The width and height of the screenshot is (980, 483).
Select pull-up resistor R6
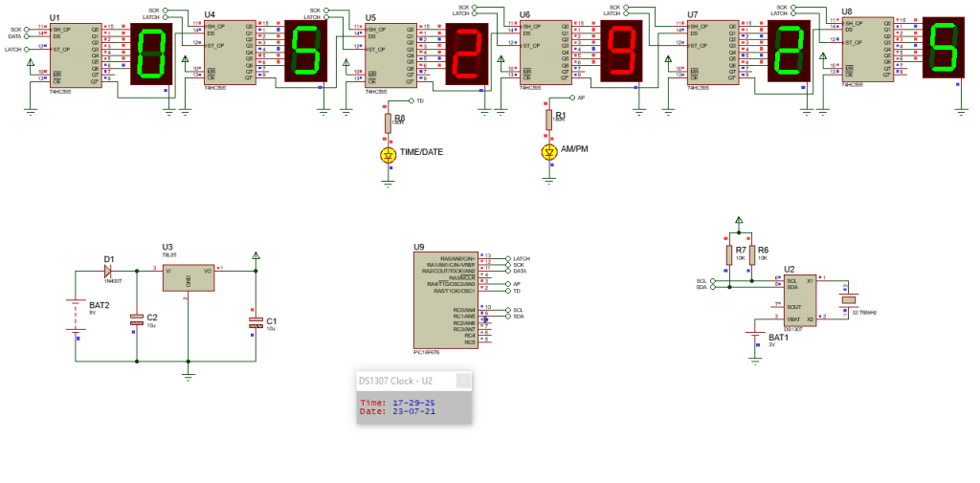752,254
